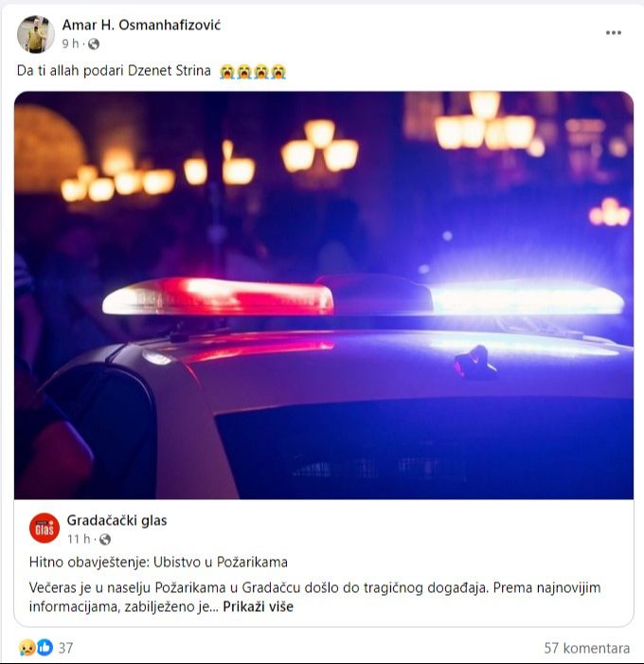The height and width of the screenshot is (664, 644).
Task: Open the post's 9 h timestamp
Action: click(x=70, y=44)
